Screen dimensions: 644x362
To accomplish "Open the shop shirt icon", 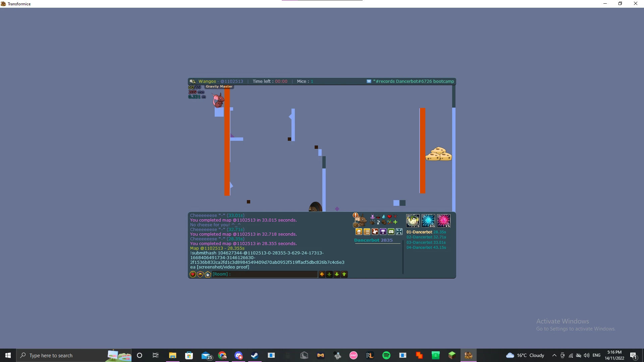I will (375, 232).
